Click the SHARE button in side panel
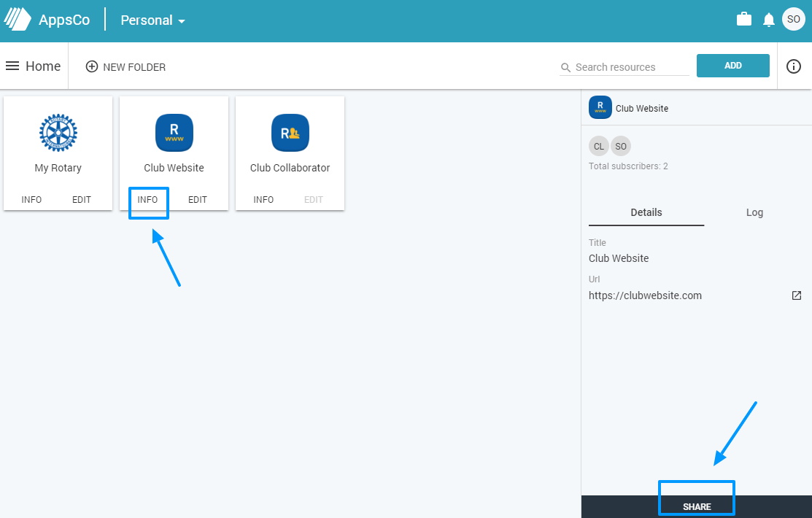This screenshot has height=518, width=812. tap(697, 506)
